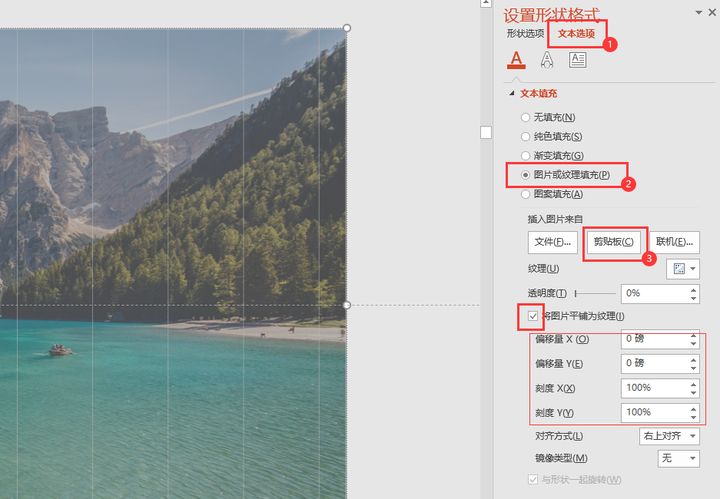Image resolution: width=720 pixels, height=499 pixels.
Task: Collapse the 文本填充 section
Action: [512, 93]
